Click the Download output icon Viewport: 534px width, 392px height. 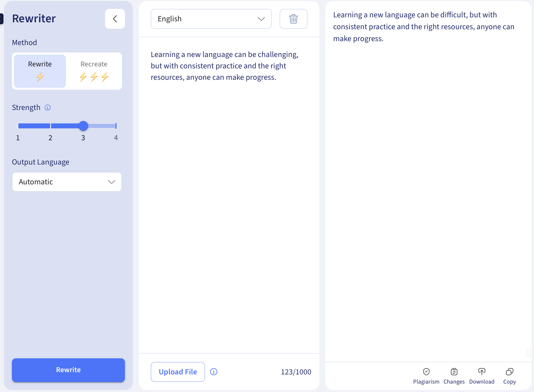482,372
